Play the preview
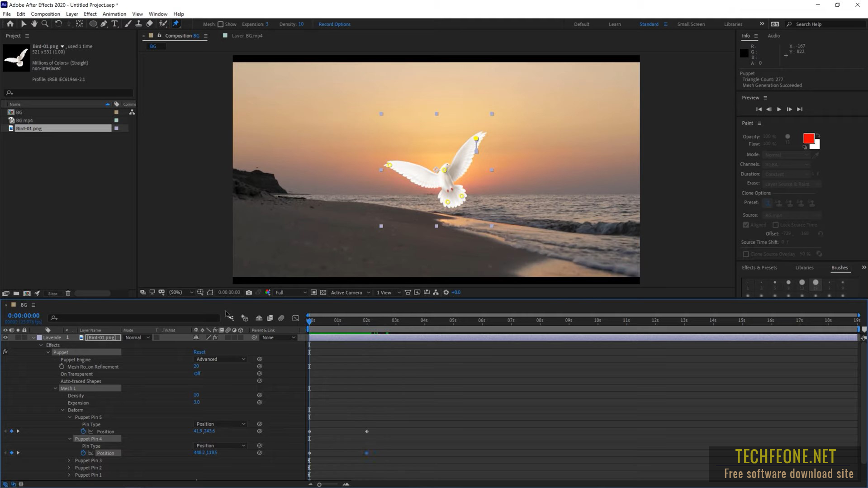 [x=779, y=109]
